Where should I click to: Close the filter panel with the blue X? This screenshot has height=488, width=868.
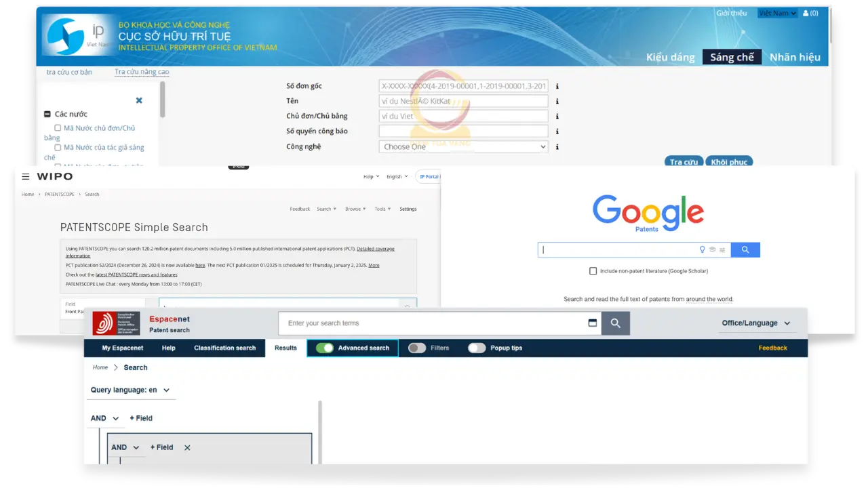coord(139,100)
